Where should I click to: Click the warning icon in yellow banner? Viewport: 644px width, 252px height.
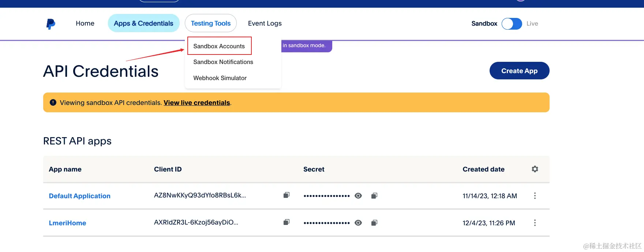(53, 102)
